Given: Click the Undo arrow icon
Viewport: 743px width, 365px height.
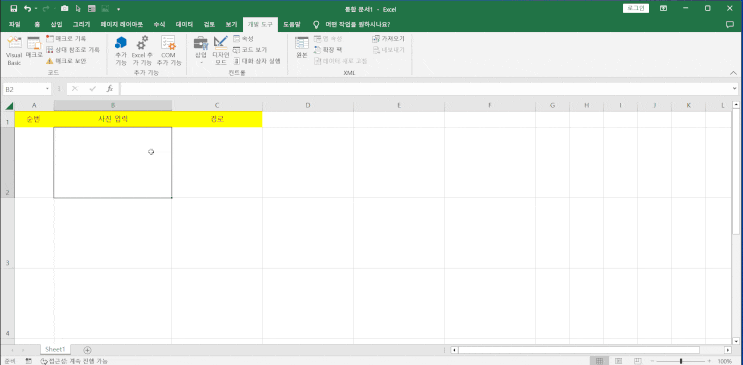Looking at the screenshot, I should click(27, 9).
